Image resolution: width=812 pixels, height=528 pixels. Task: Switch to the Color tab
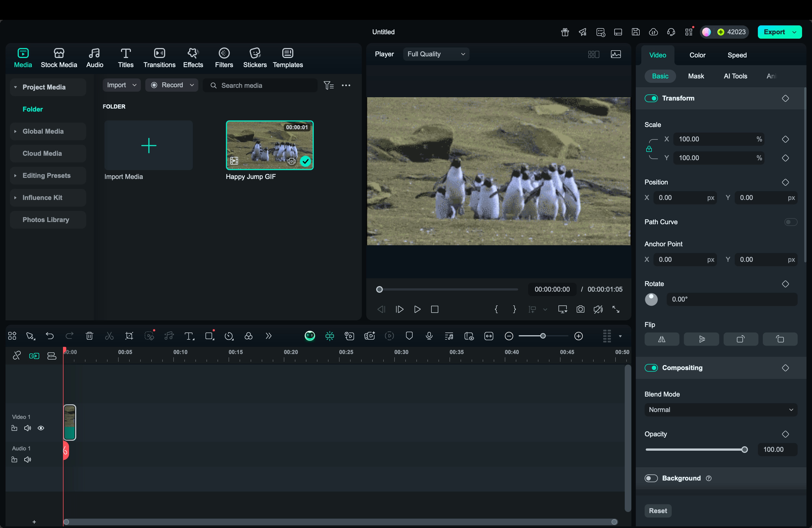[697, 55]
